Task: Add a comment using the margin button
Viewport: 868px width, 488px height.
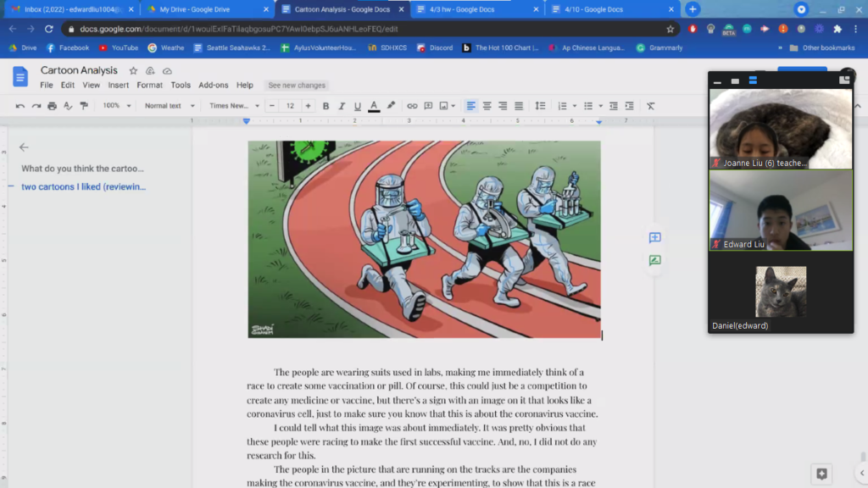Action: (x=655, y=237)
